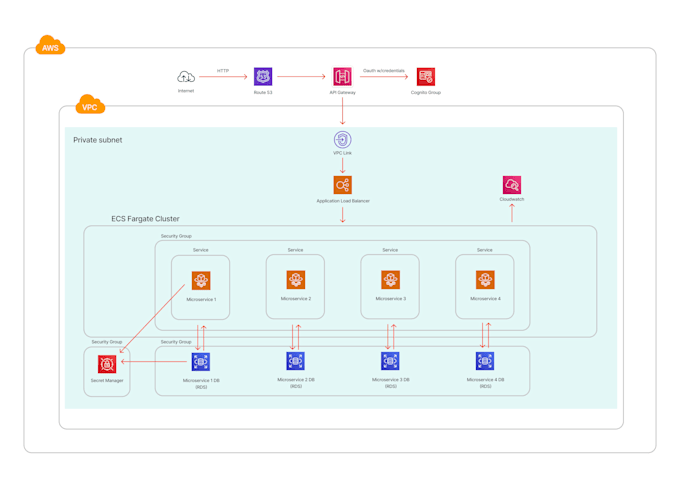This screenshot has width=680, height=477.
Task: Click the orange VPC cloud badge
Action: coord(90,105)
